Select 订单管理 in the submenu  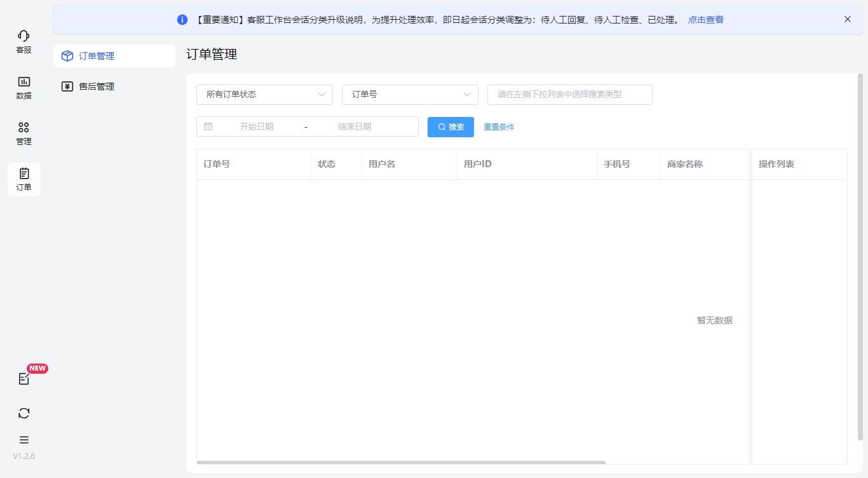click(114, 56)
